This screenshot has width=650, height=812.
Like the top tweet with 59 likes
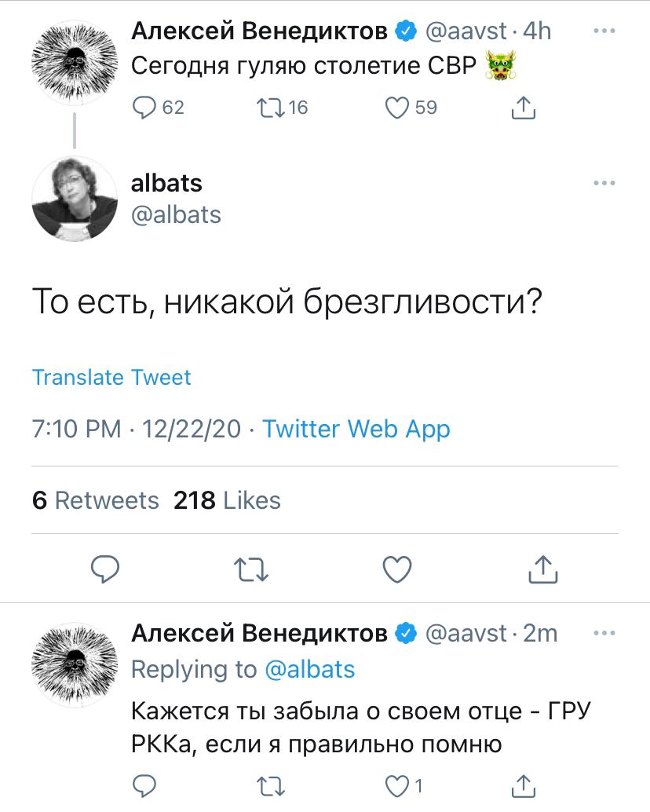tap(398, 108)
